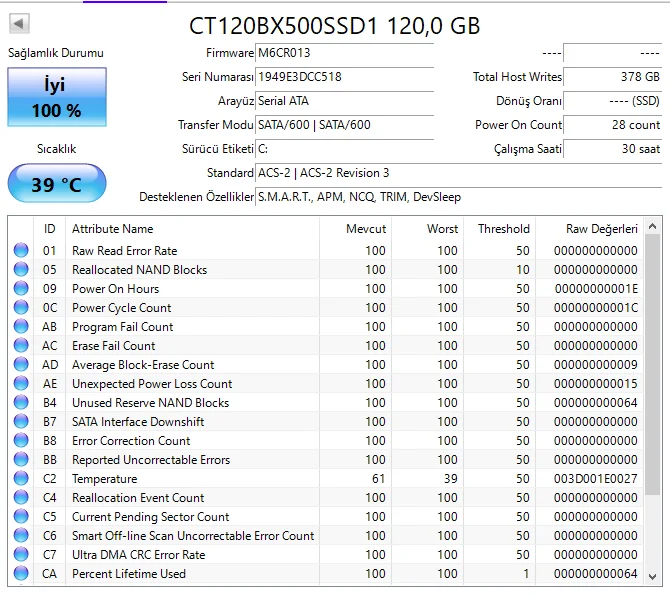The image size is (670, 595).
Task: Click the status icon for Raw Read Error Rate
Action: (21, 250)
